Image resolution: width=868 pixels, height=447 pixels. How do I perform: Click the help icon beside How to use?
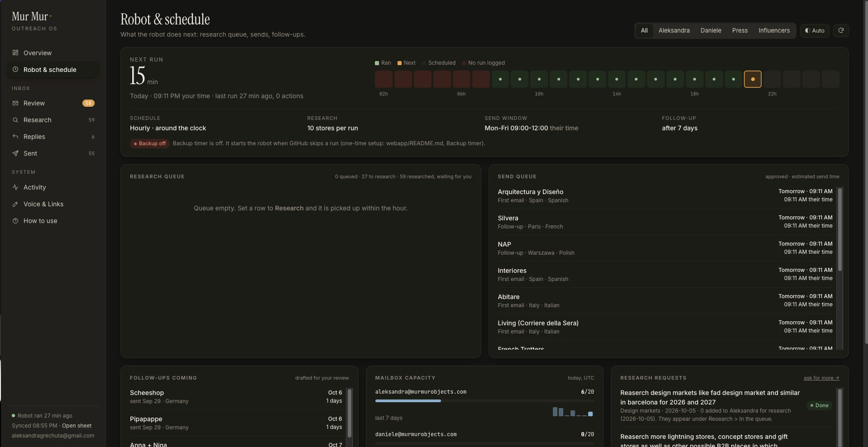pyautogui.click(x=15, y=221)
